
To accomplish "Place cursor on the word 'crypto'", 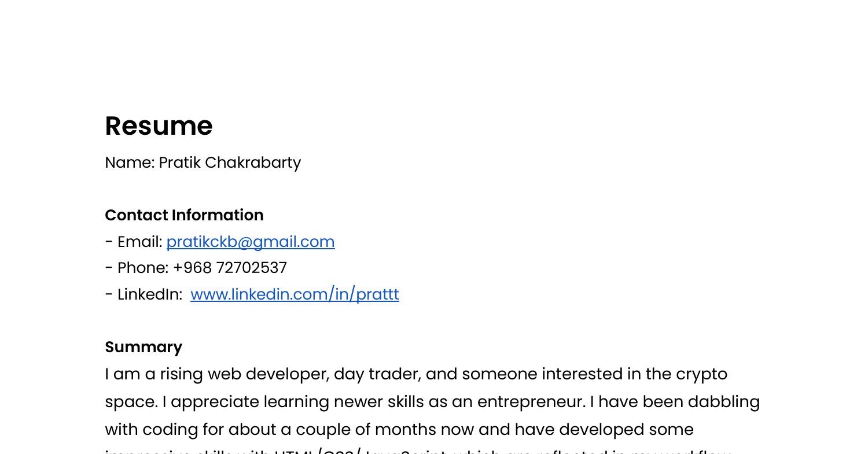I will (701, 374).
